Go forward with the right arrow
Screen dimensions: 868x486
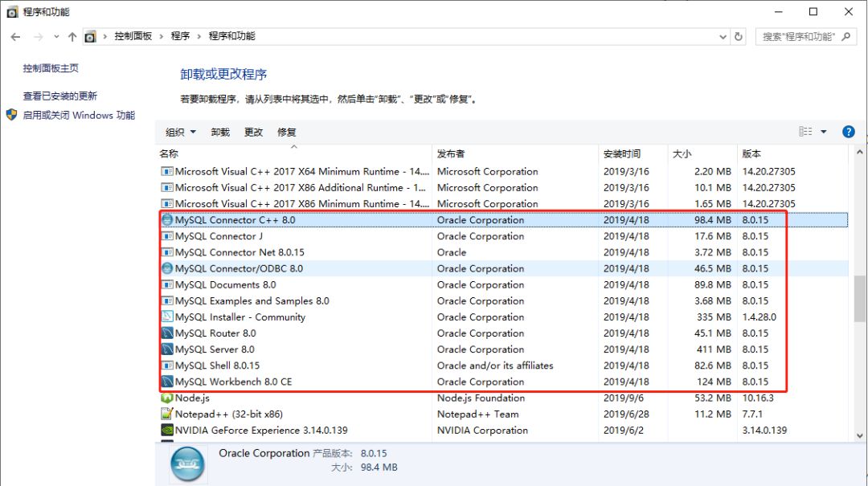pyautogui.click(x=39, y=36)
